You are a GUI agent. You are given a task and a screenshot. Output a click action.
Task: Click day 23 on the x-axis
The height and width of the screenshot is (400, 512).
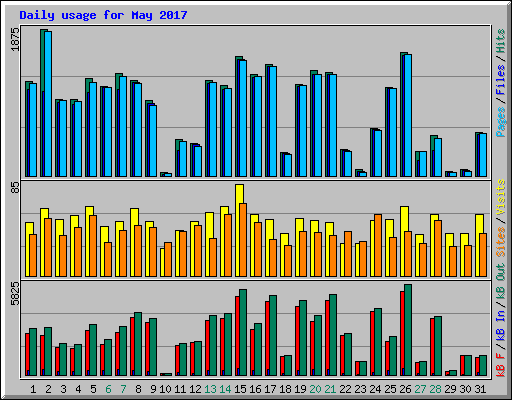click(360, 389)
